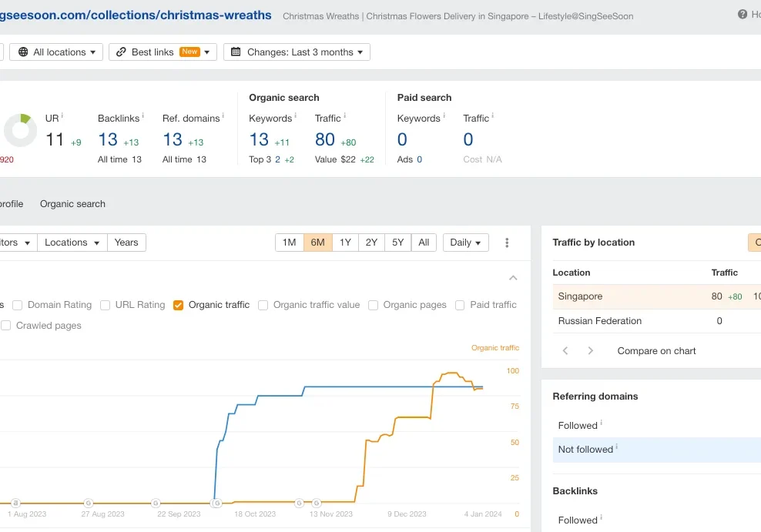
Task: Collapse the chart panel with the chevron
Action: (x=513, y=278)
